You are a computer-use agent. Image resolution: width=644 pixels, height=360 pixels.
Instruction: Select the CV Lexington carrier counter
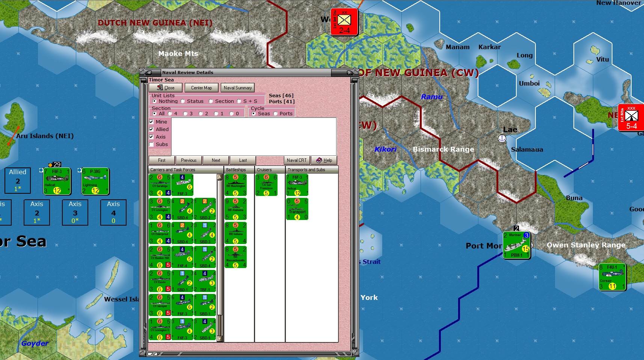160,209
